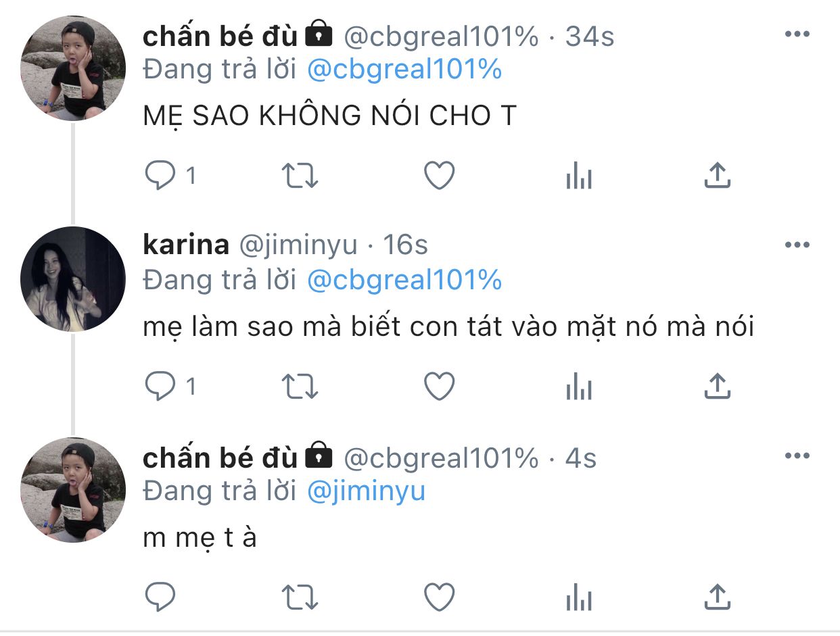The height and width of the screenshot is (636, 840).
Task: Retweet karina's tweet
Action: coord(300,387)
